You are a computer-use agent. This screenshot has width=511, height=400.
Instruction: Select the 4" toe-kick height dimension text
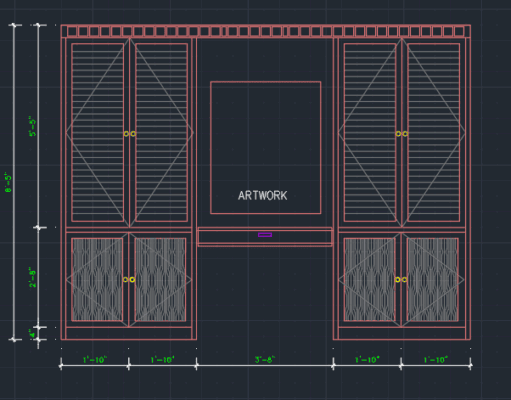pyautogui.click(x=32, y=333)
